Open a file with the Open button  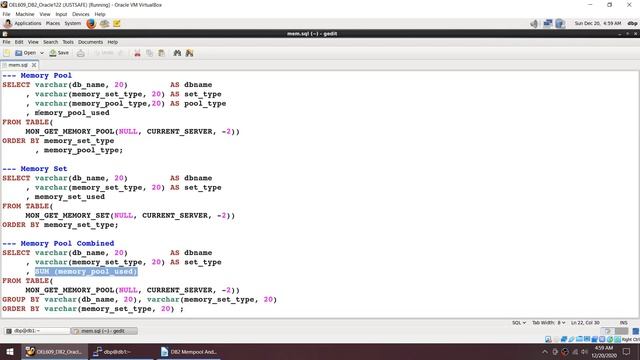point(25,53)
